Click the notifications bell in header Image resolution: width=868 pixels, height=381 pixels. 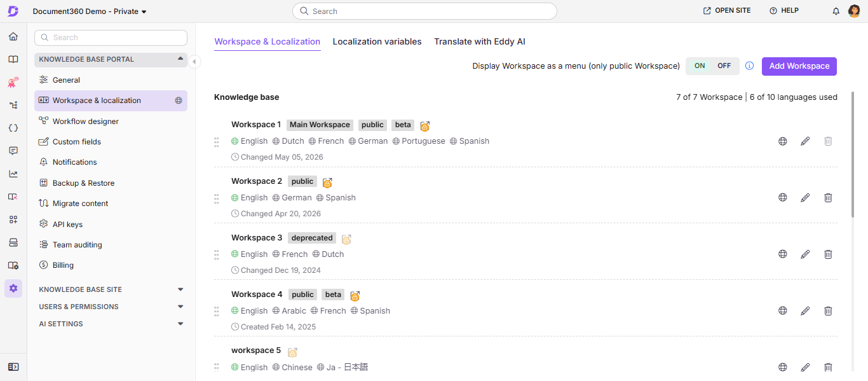tap(836, 11)
